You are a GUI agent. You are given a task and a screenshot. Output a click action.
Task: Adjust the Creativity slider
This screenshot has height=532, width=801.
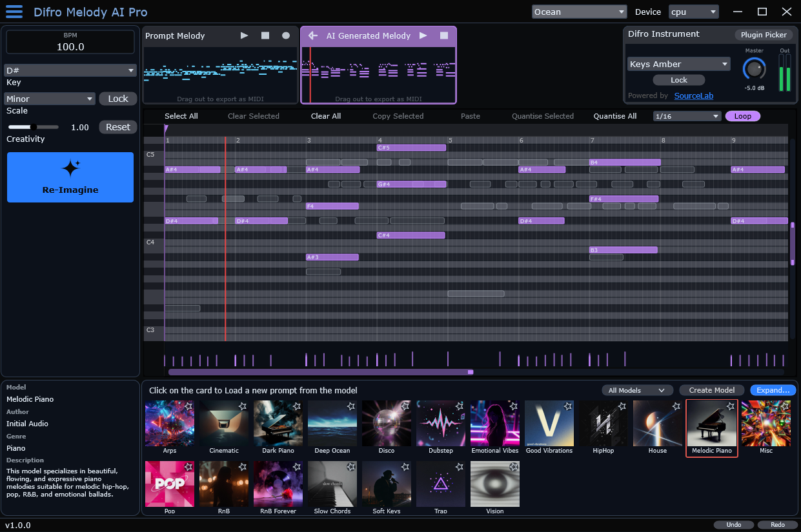click(x=33, y=127)
